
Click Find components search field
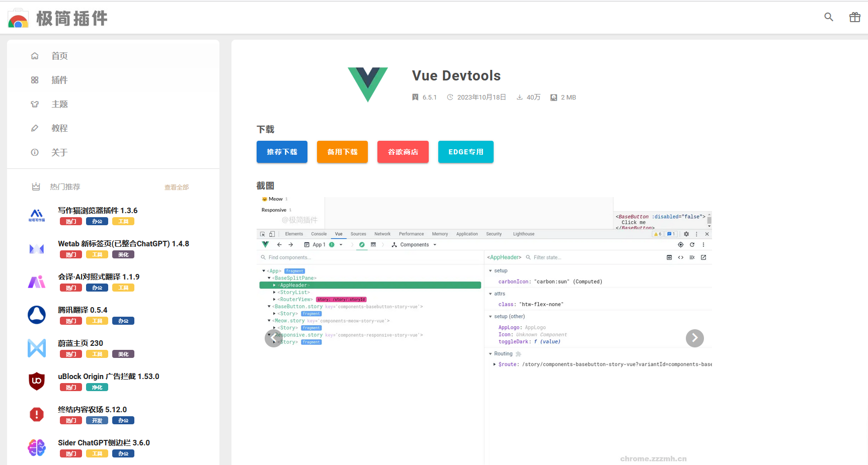370,257
